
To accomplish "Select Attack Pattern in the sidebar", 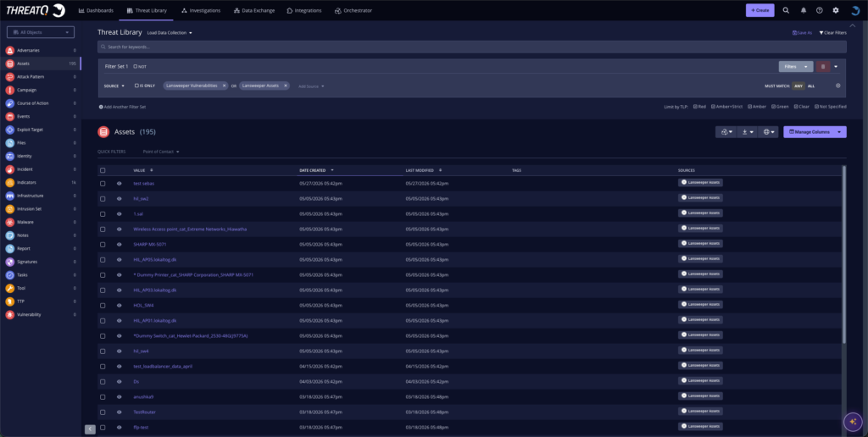I will [x=31, y=77].
